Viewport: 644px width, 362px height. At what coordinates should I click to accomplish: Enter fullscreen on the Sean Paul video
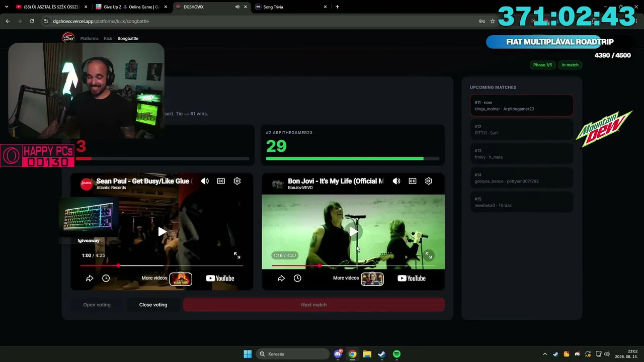click(x=237, y=255)
